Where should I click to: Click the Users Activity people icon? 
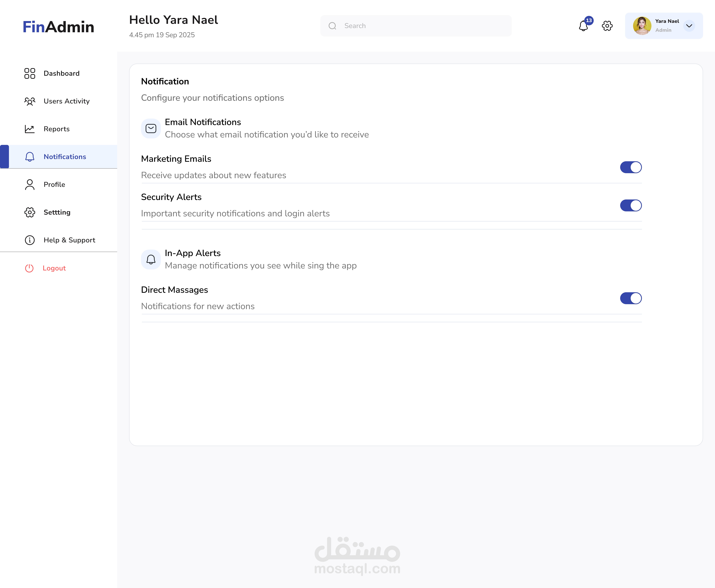(30, 101)
